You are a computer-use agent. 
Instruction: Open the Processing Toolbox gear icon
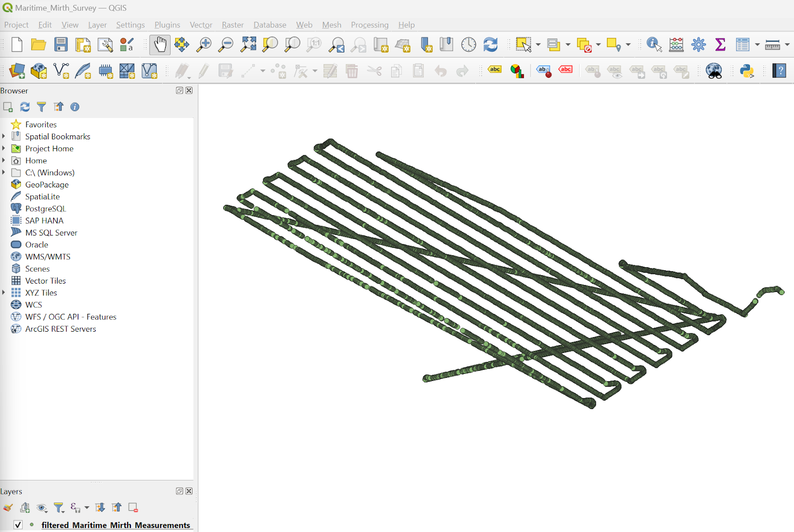pos(698,45)
